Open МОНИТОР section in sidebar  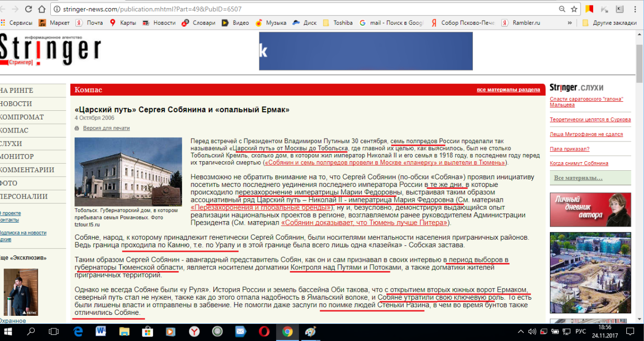pyautogui.click(x=17, y=157)
